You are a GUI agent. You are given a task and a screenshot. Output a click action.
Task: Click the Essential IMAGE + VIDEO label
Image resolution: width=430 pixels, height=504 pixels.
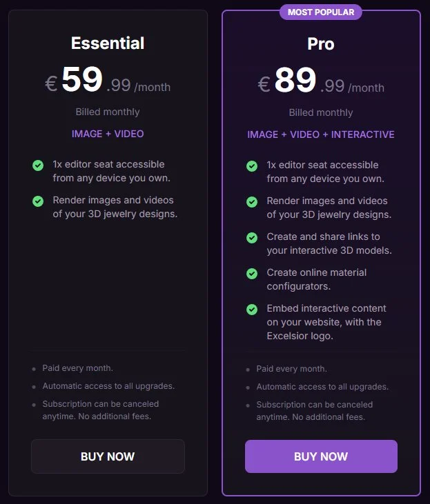pyautogui.click(x=108, y=134)
